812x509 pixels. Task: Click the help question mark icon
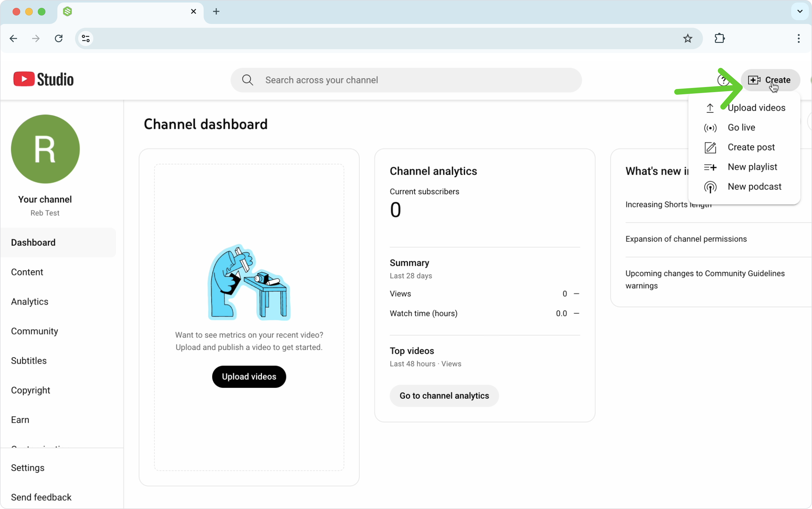click(x=723, y=80)
